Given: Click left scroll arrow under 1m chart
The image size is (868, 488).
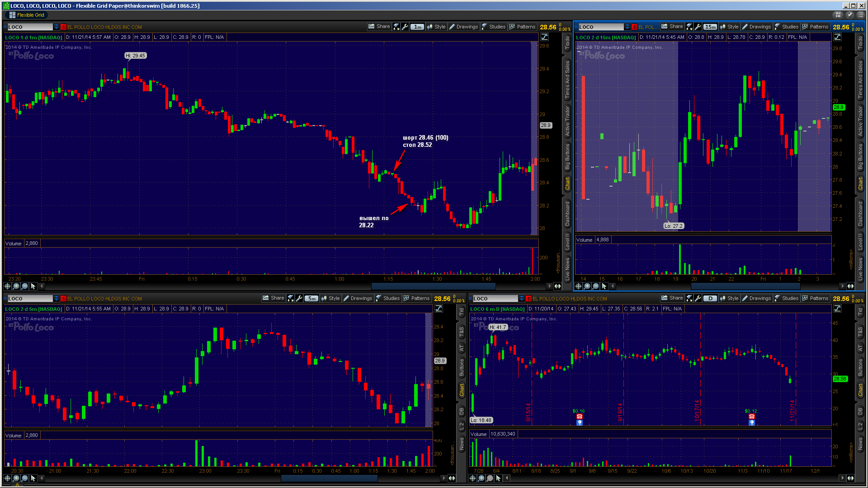Looking at the screenshot, I should tap(42, 286).
